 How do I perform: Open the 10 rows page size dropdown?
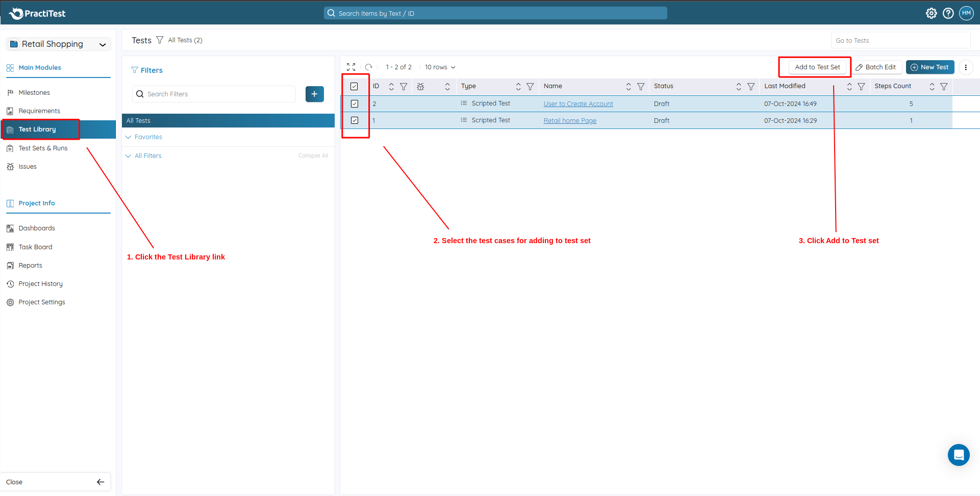click(440, 67)
